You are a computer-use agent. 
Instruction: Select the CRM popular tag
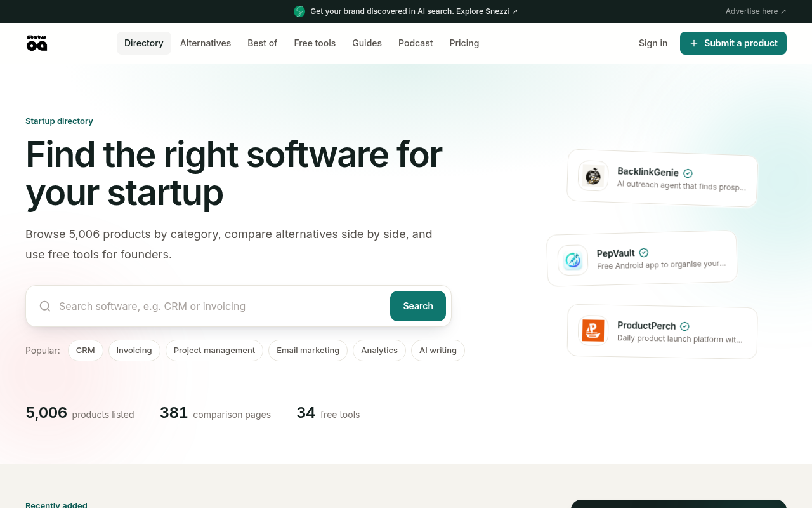(86, 351)
